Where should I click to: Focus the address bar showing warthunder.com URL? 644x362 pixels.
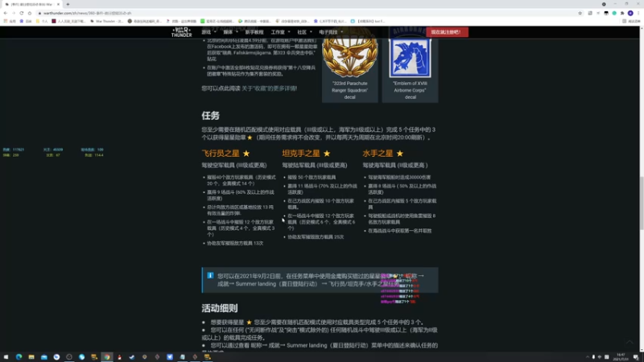(308, 13)
